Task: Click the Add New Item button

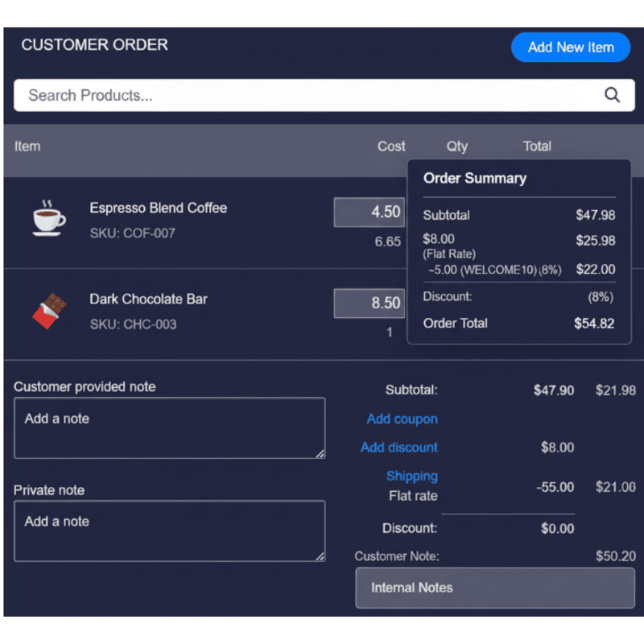Action: [x=571, y=47]
